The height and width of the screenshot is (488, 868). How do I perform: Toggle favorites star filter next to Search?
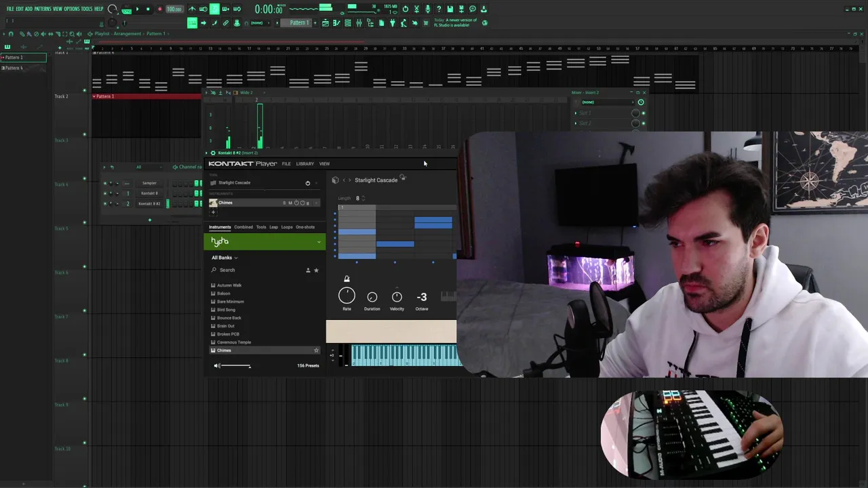316,270
